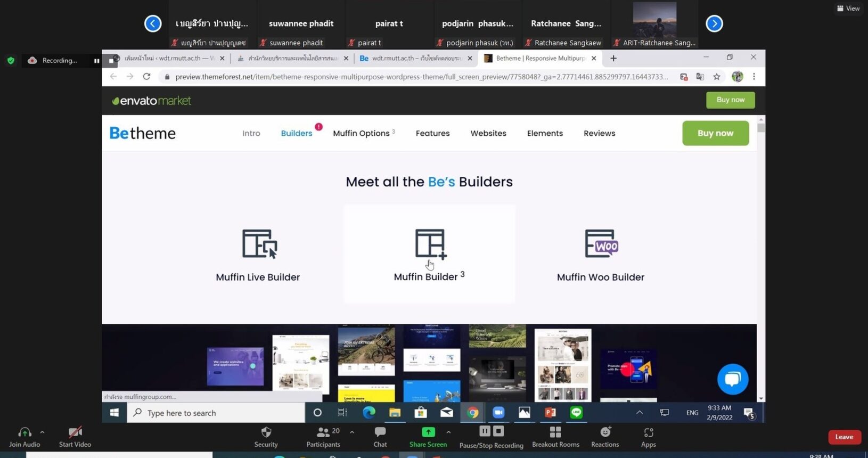Reload the page in Chrome
868x458 pixels.
146,77
